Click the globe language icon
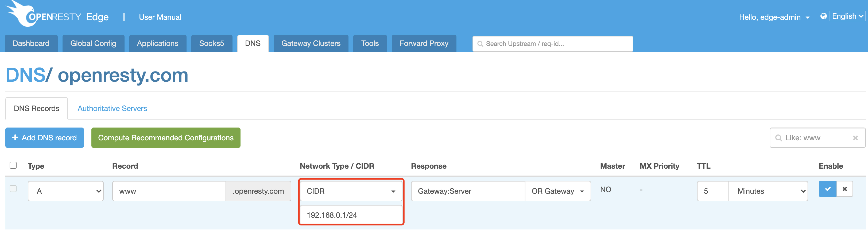 823,16
